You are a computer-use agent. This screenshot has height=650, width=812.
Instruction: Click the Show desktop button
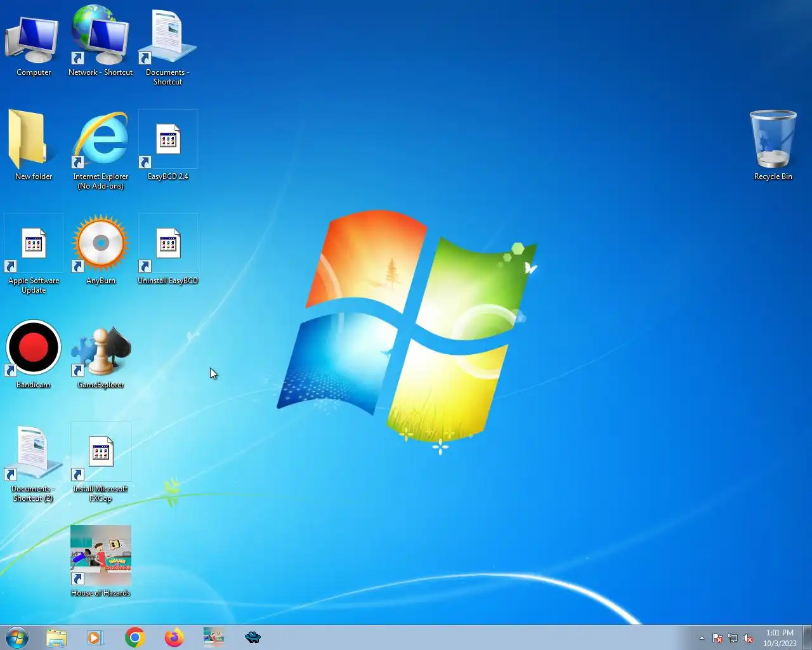(807, 637)
